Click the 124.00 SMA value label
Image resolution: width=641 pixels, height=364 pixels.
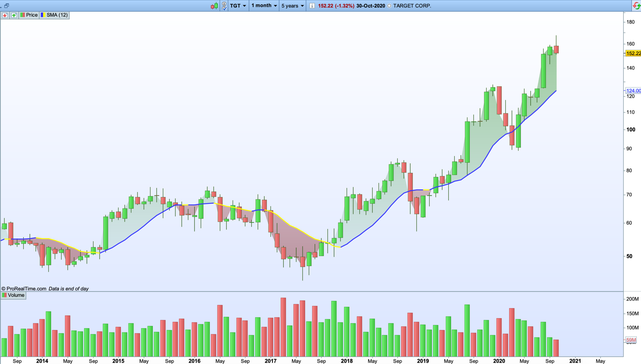tap(633, 91)
